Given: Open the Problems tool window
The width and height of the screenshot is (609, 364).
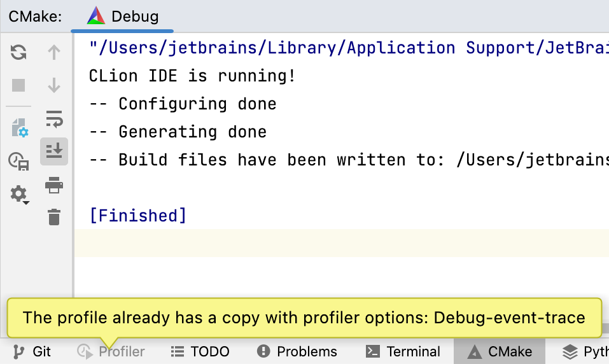Looking at the screenshot, I should [x=297, y=351].
